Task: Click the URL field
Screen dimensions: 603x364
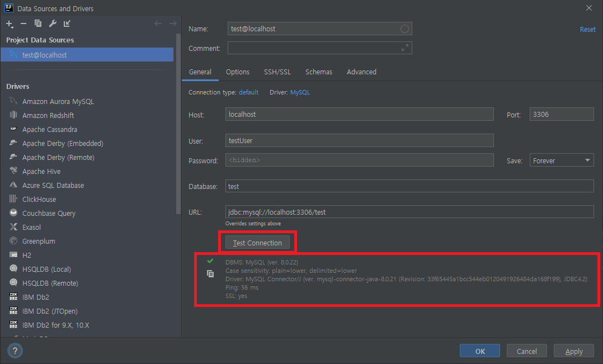Action: 409,212
